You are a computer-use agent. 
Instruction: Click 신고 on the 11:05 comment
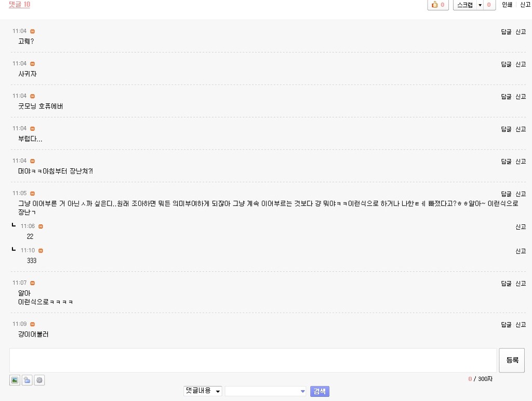pyautogui.click(x=521, y=194)
